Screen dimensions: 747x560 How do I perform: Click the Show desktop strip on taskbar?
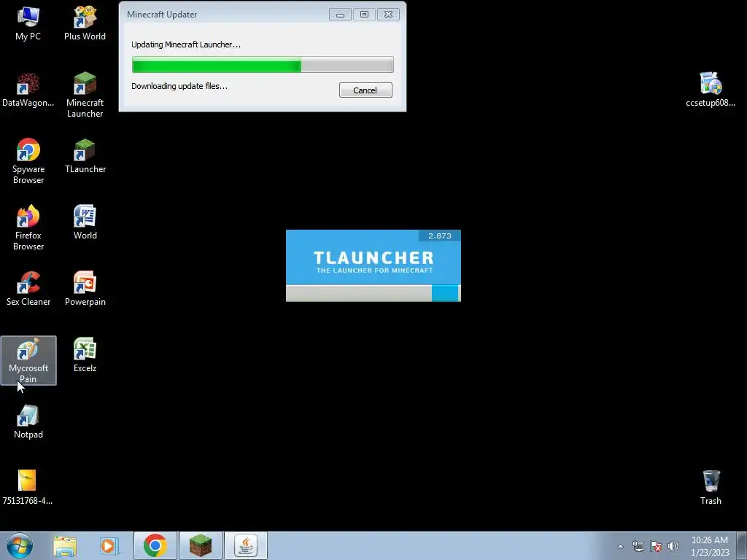tap(742, 545)
